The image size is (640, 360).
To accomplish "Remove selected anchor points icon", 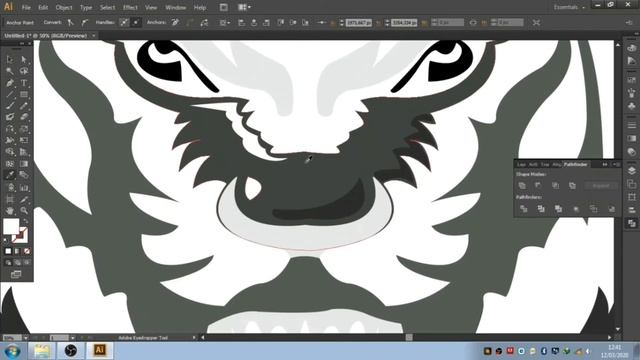I will 175,22.
